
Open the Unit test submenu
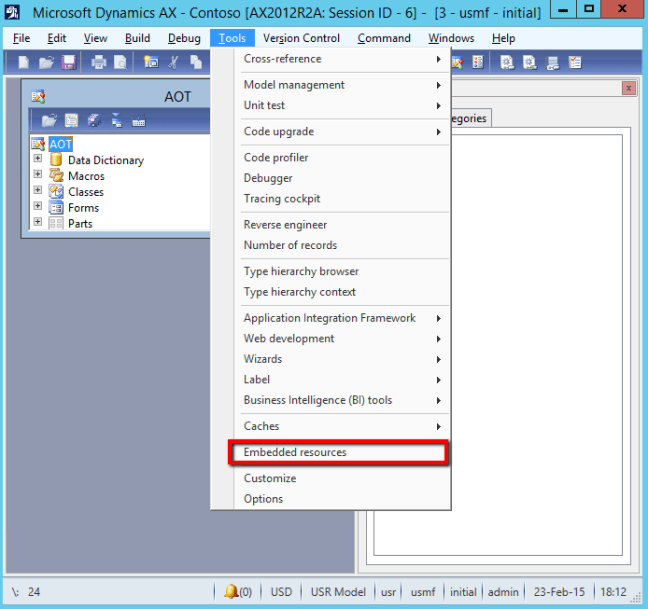click(342, 105)
